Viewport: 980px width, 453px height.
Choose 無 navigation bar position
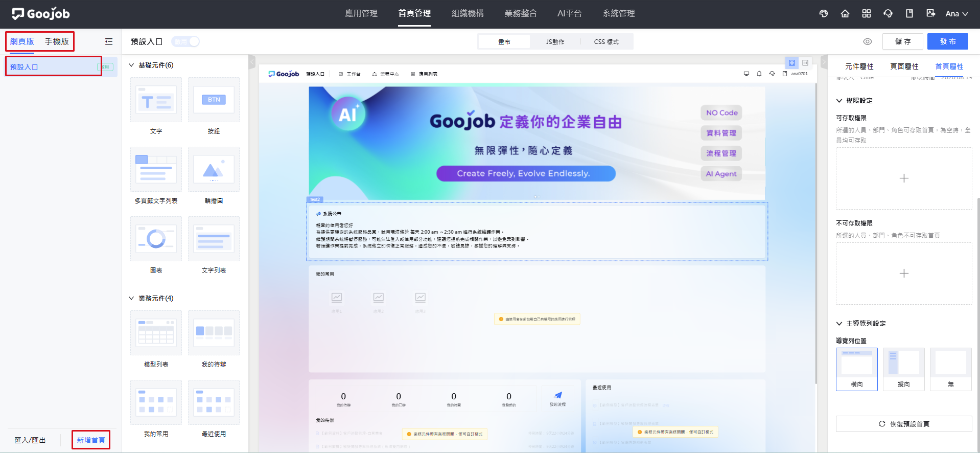tap(951, 369)
